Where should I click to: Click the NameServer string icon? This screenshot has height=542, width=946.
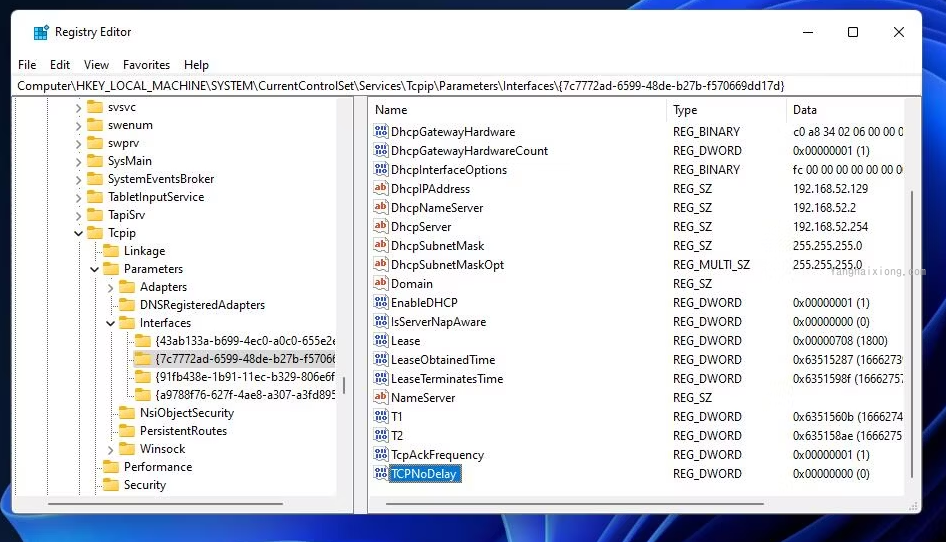point(381,397)
